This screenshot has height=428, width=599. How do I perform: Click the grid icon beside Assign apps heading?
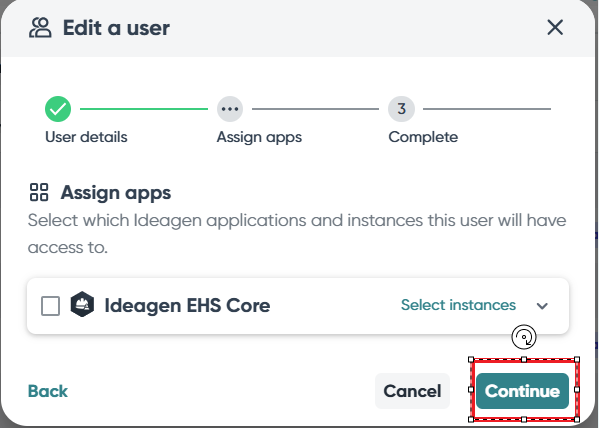click(39, 192)
